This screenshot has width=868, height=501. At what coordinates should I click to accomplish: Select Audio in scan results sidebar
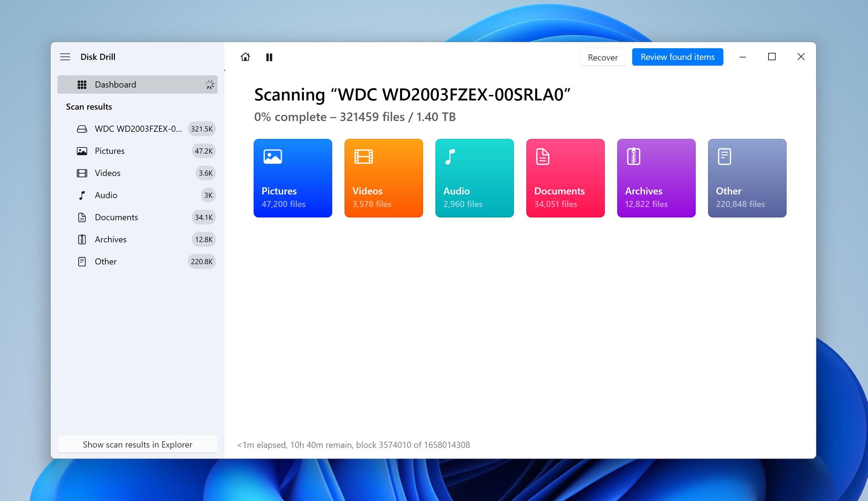(106, 195)
